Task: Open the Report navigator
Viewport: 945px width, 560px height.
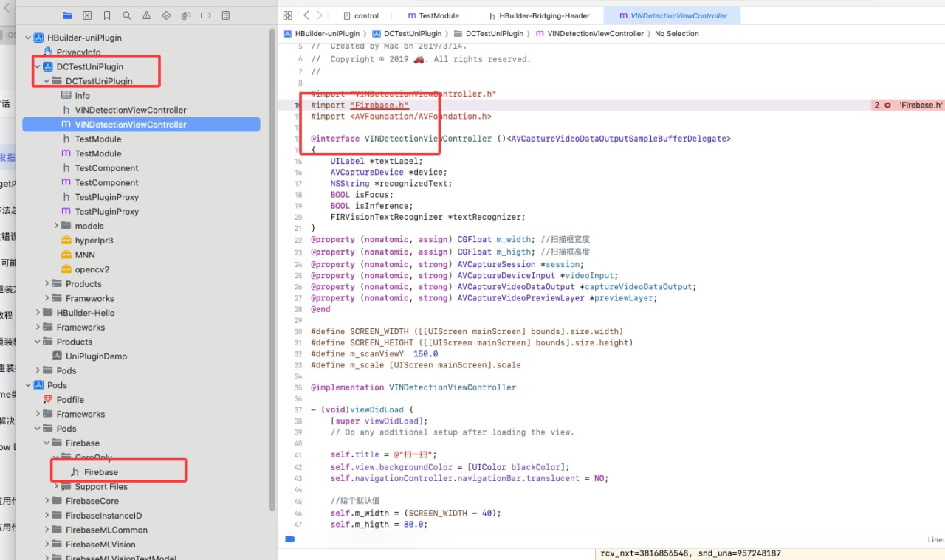Action: [225, 15]
